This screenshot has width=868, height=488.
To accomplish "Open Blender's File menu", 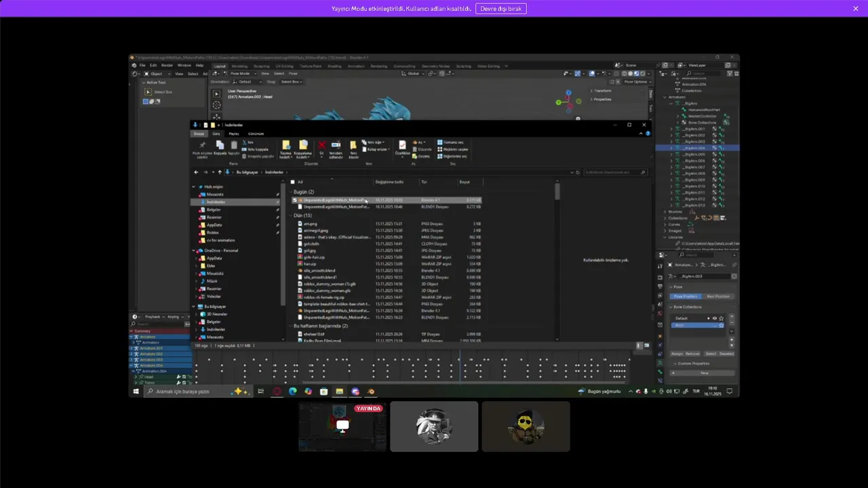I will pos(142,66).
